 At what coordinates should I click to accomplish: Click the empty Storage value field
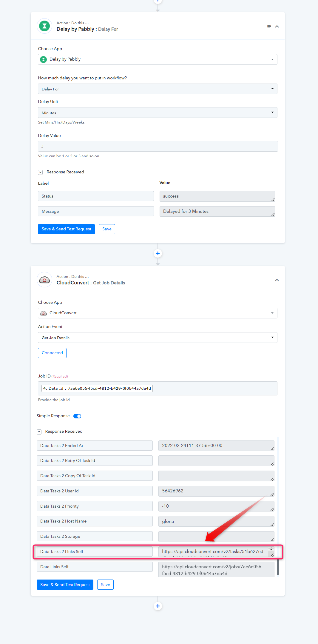(x=216, y=537)
